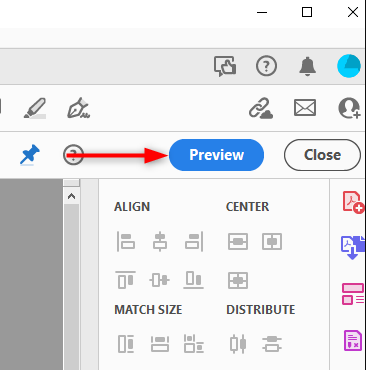Click the CENTER section heading
The height and width of the screenshot is (370, 366).
coord(247,207)
